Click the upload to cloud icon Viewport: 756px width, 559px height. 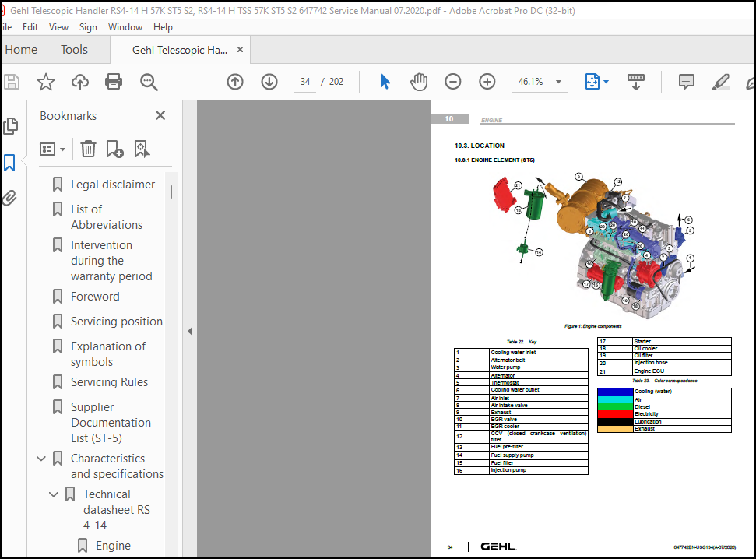click(80, 82)
